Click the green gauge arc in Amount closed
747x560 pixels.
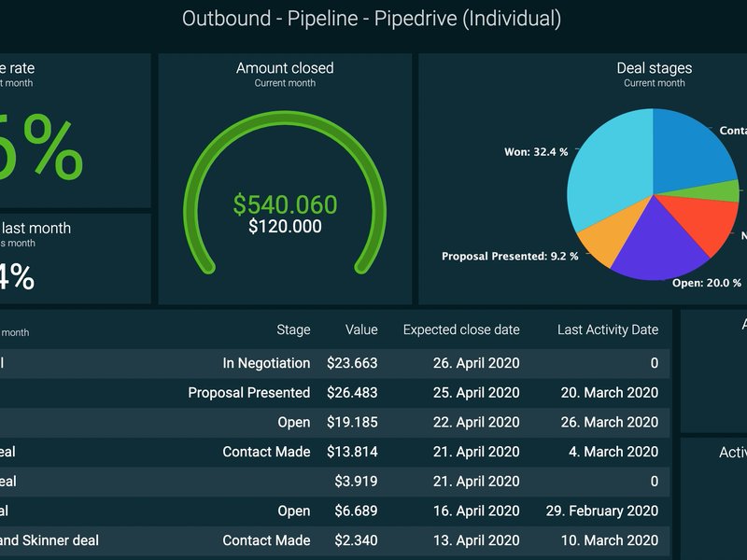[285, 119]
